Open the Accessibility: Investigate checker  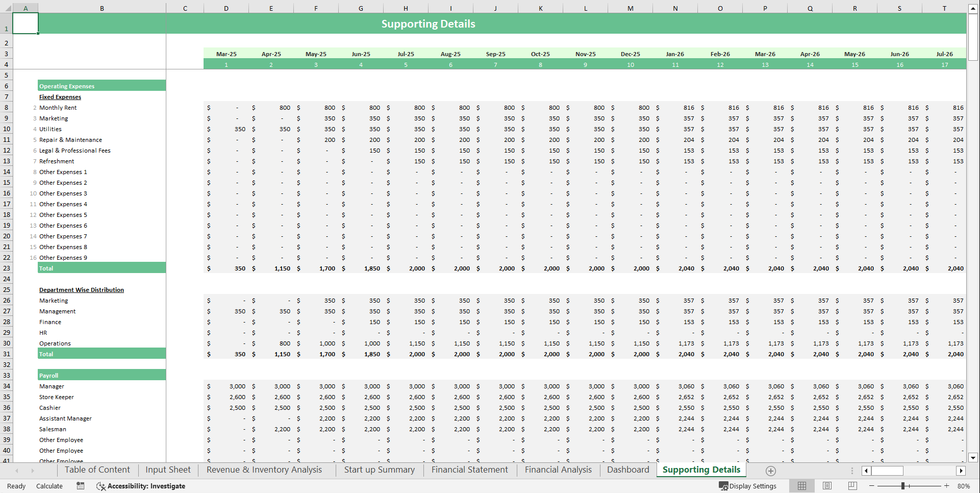pos(141,486)
